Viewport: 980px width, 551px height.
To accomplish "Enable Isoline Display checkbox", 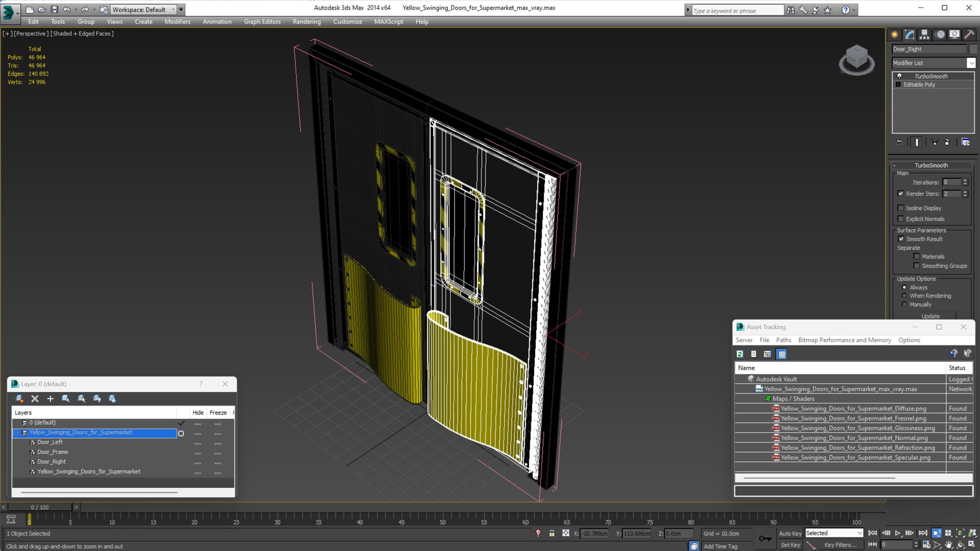I will (x=901, y=208).
